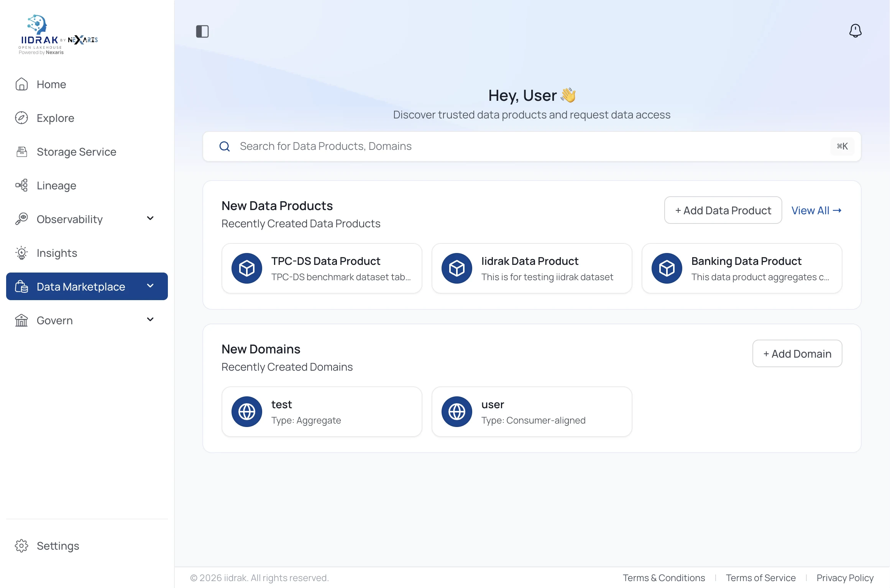Click the Govern building icon
The height and width of the screenshot is (588, 890).
pos(21,320)
